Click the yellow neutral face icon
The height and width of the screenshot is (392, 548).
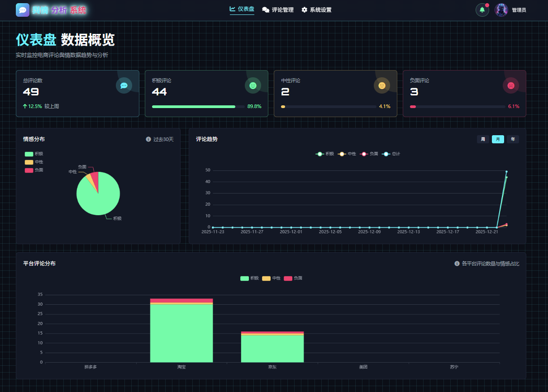[382, 85]
